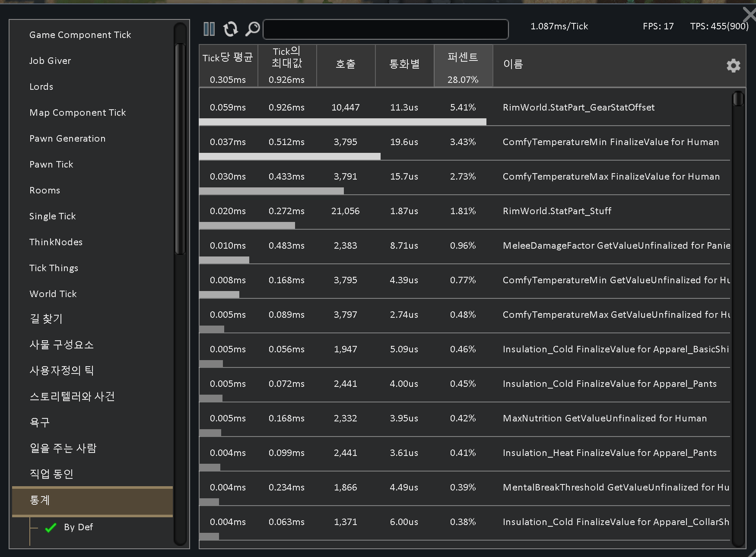Select the Insulation_Cold FinalizeValue Apparel_CollarSh row
This screenshot has width=756, height=557.
click(464, 522)
